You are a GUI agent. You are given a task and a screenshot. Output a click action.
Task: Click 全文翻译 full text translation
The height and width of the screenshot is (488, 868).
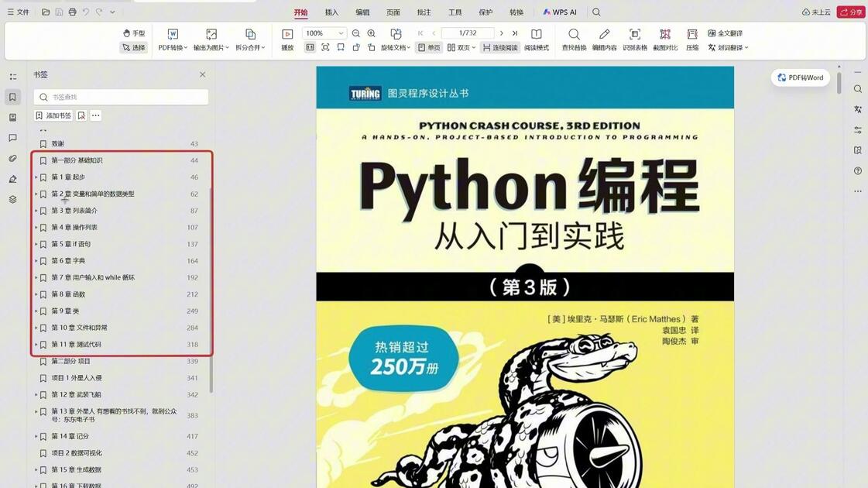(726, 33)
